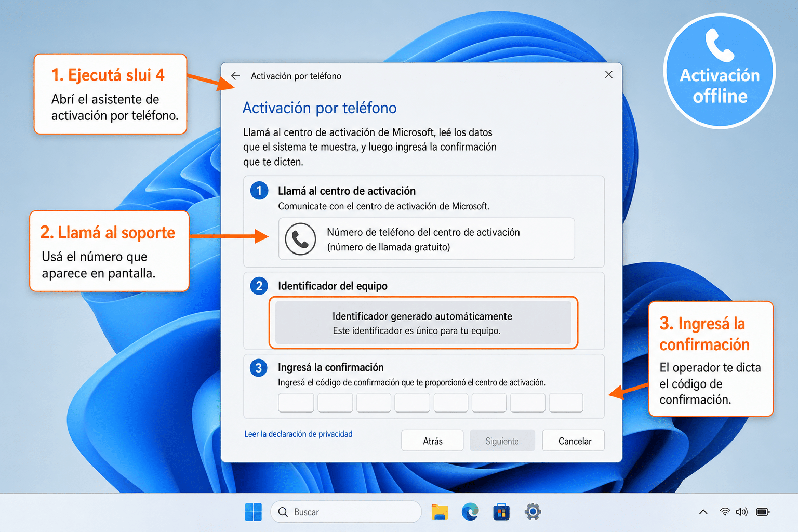Click the second confirmation code box
The height and width of the screenshot is (532, 798).
tap(335, 403)
